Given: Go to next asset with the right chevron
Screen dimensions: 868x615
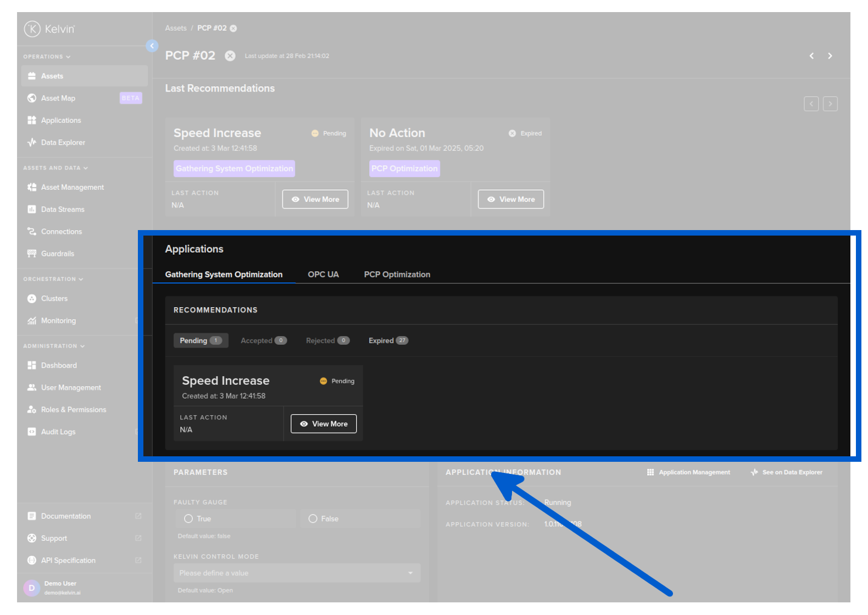Looking at the screenshot, I should [x=830, y=56].
